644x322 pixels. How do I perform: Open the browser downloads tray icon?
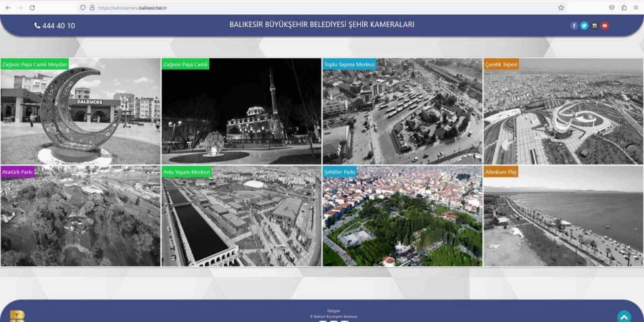pos(612,8)
